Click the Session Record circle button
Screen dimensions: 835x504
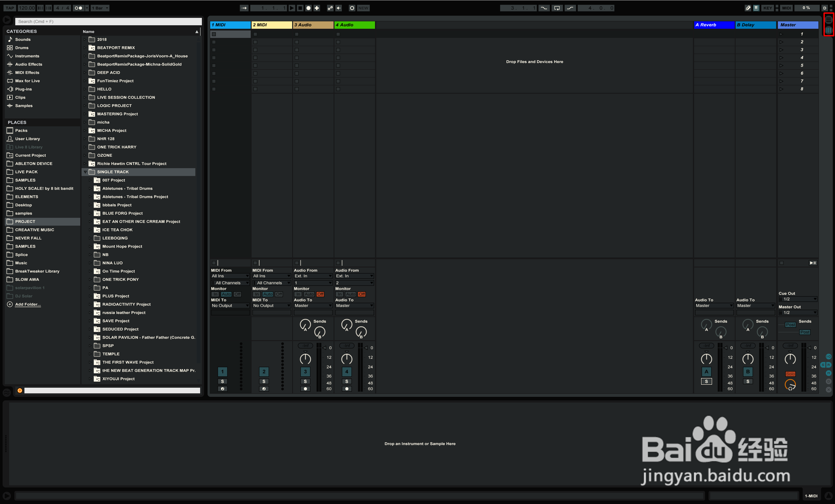352,8
